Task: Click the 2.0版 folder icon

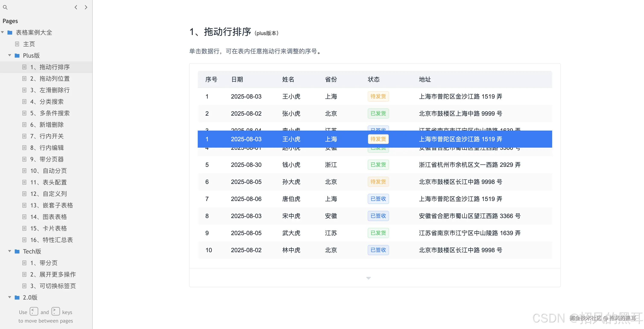Action: point(17,297)
